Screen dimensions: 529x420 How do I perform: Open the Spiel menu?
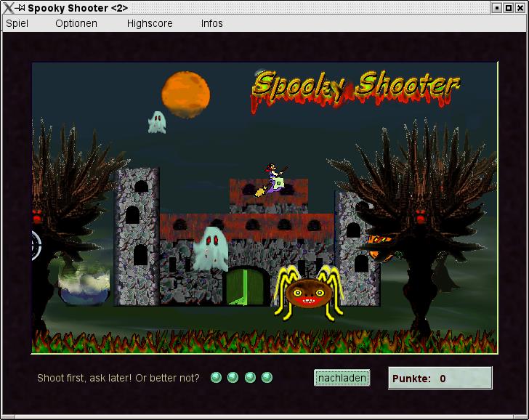pos(17,23)
